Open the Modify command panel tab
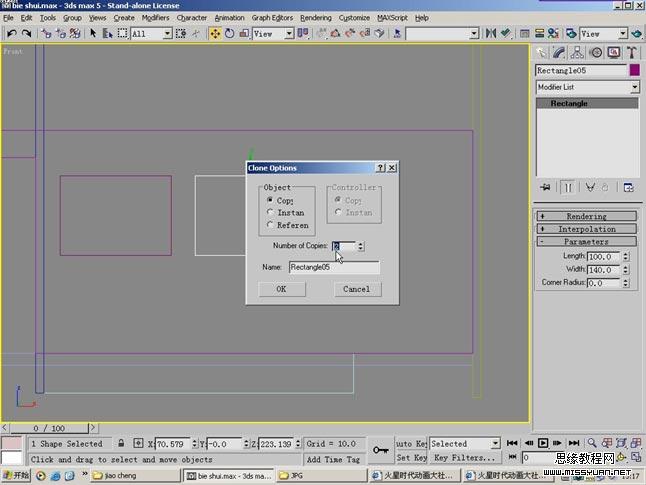 pos(560,52)
